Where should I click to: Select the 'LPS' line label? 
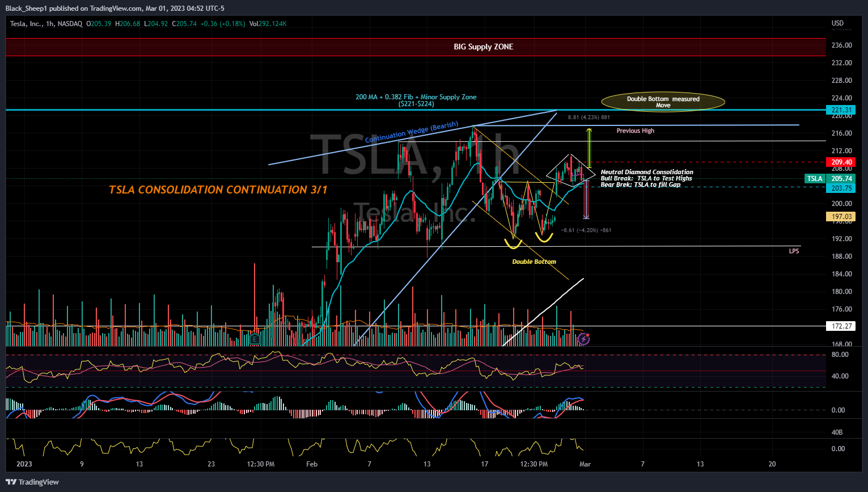click(794, 251)
